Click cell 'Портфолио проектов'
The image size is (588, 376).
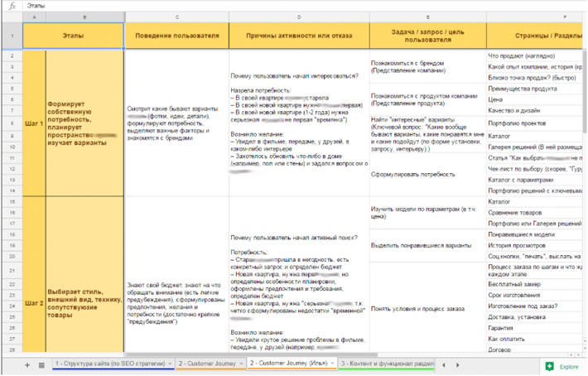click(534, 123)
